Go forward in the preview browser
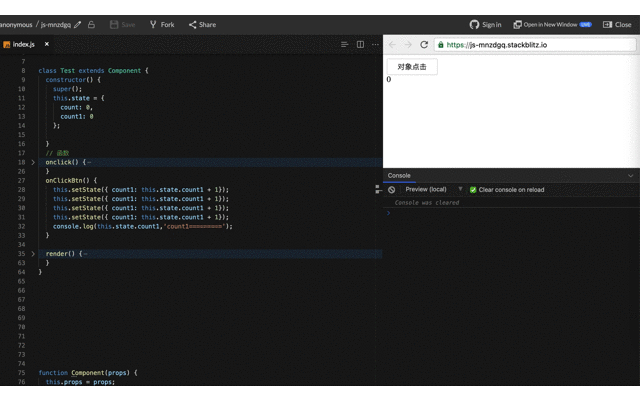Image resolution: width=640 pixels, height=400 pixels. tap(408, 44)
